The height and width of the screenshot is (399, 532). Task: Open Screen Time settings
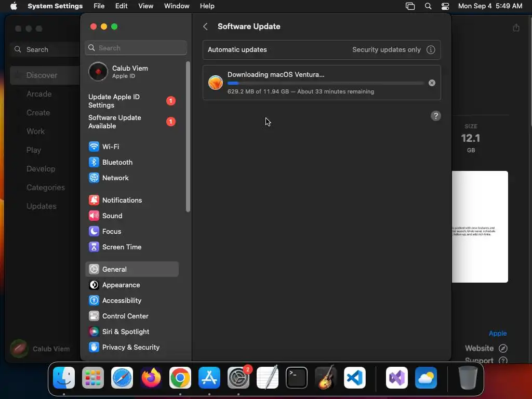131,247
